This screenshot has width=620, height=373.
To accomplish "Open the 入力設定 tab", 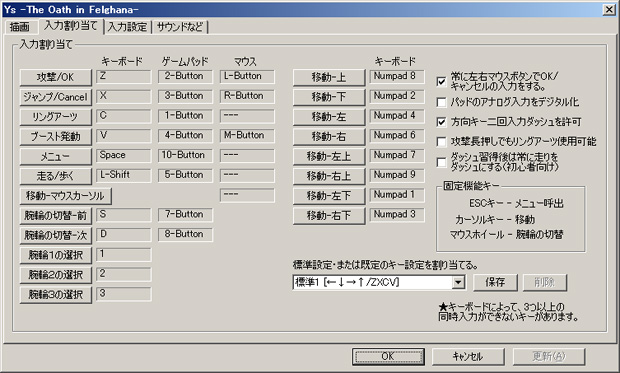I will point(127,27).
